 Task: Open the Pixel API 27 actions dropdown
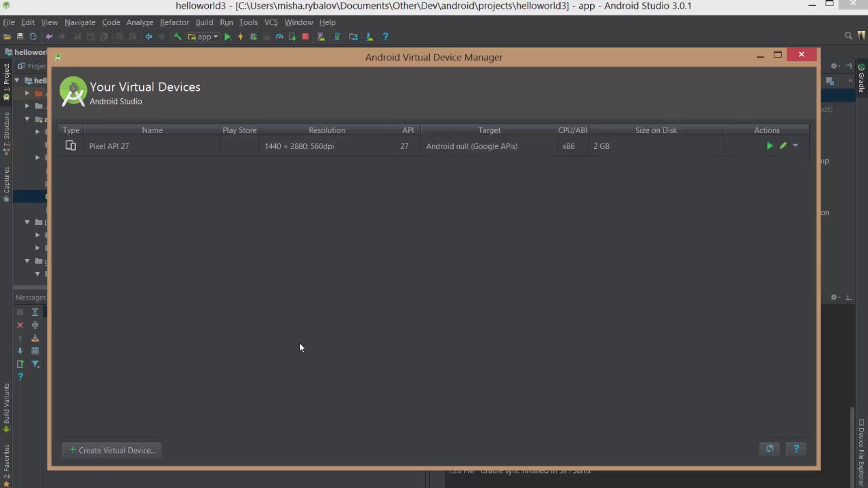[x=795, y=146]
